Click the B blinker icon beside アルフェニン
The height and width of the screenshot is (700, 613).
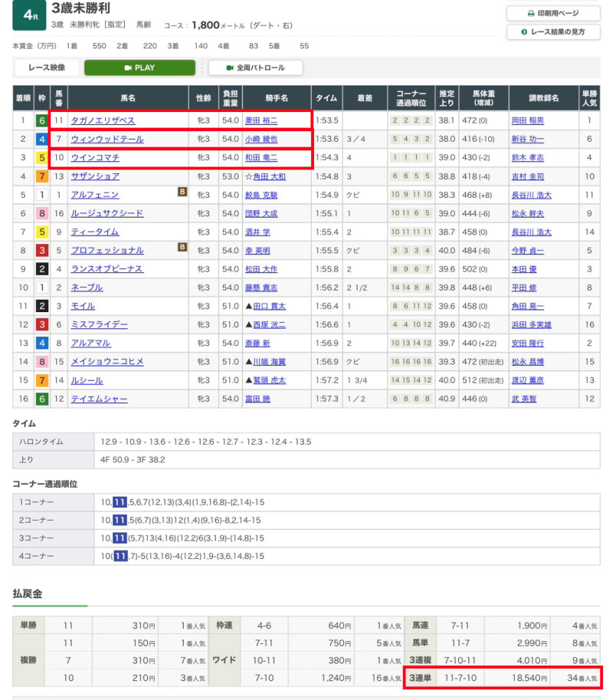pyautogui.click(x=182, y=192)
